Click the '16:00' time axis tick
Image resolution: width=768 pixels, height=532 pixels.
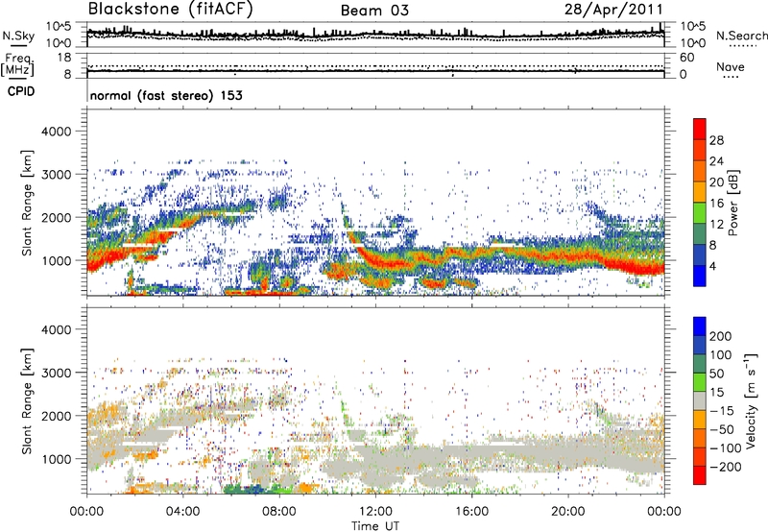(471, 512)
